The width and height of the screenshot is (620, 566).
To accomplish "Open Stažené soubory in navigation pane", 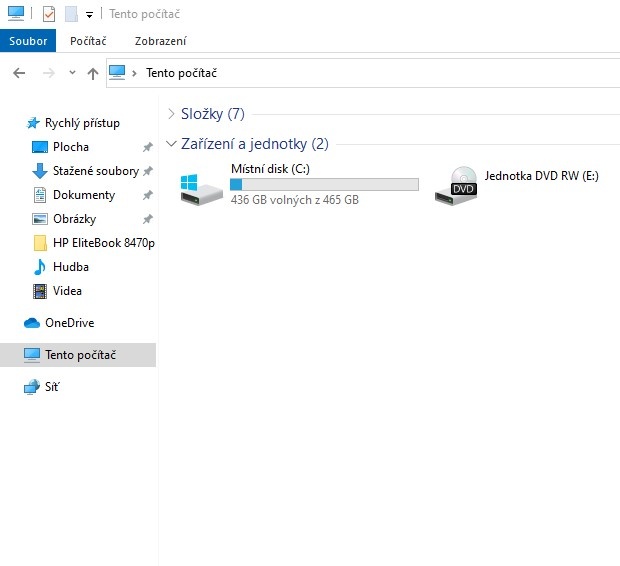I will (x=96, y=171).
